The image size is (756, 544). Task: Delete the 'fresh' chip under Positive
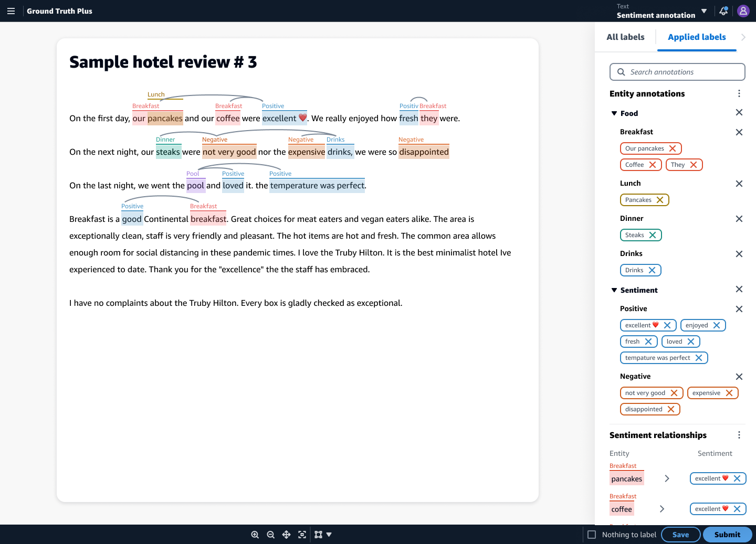point(648,342)
